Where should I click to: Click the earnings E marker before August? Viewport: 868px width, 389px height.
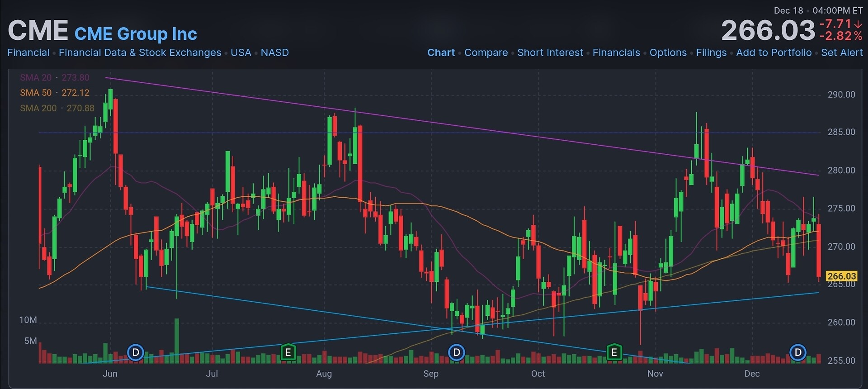point(288,352)
